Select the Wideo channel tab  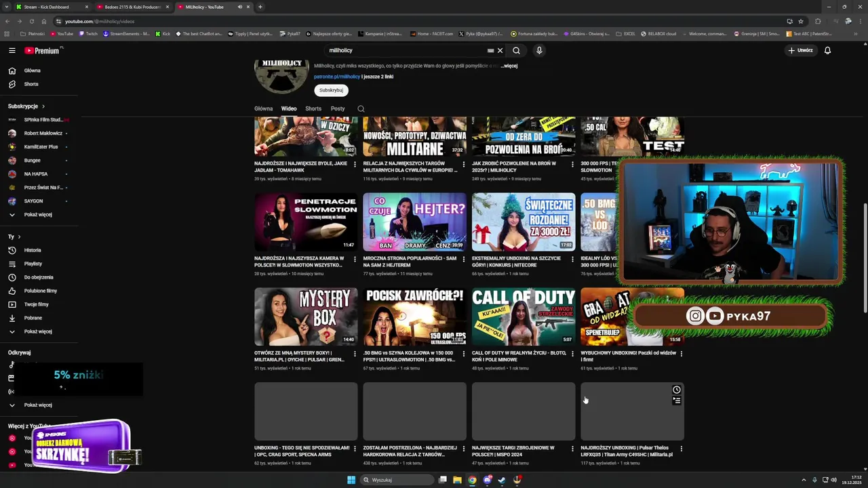(289, 108)
